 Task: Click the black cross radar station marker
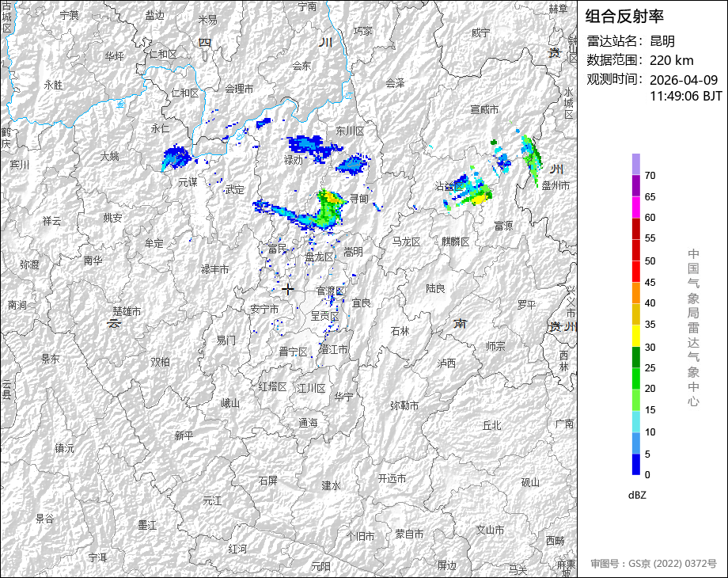tap(288, 289)
